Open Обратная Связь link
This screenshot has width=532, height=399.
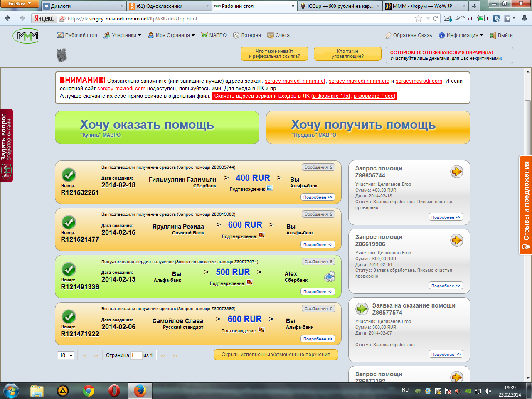[x=409, y=35]
